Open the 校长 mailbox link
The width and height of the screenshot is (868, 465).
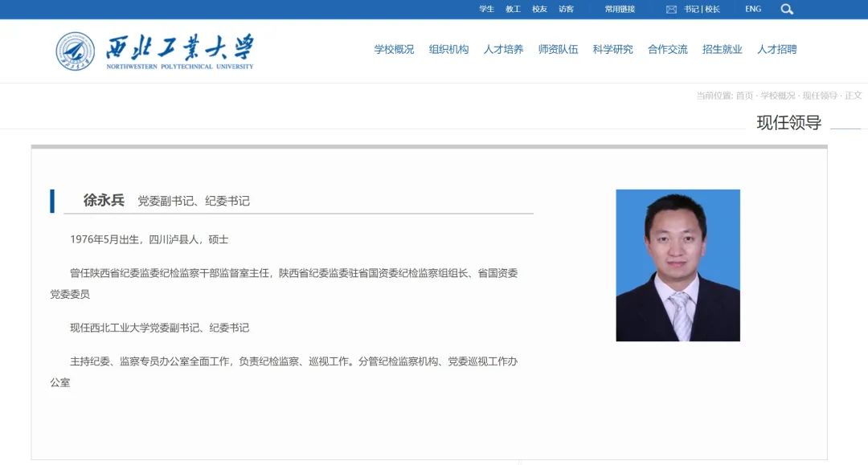pos(712,10)
